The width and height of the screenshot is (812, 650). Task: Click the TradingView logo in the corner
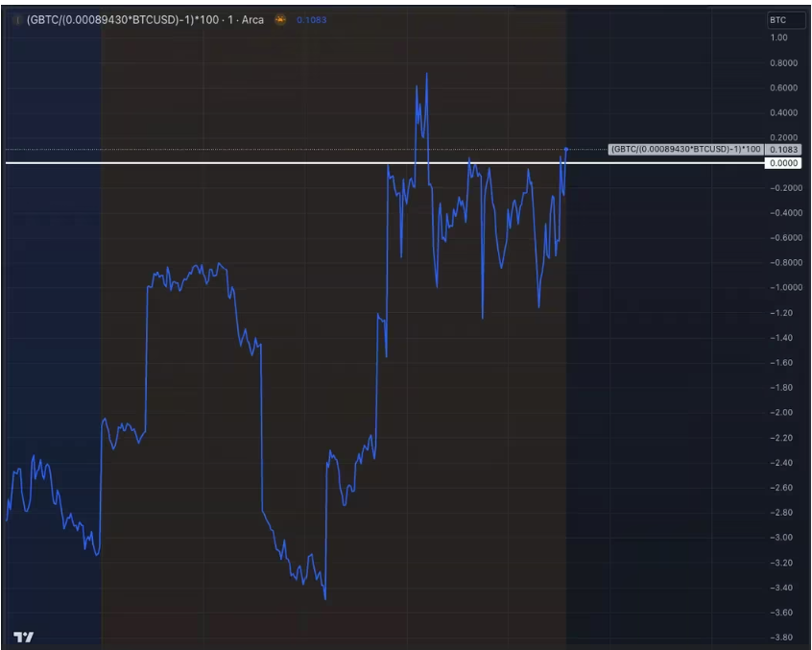[24, 637]
